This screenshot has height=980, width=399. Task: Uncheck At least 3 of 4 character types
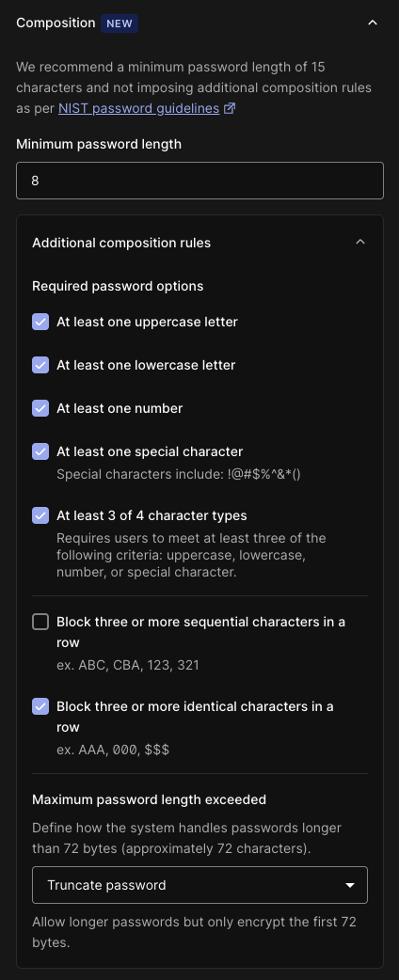click(40, 515)
